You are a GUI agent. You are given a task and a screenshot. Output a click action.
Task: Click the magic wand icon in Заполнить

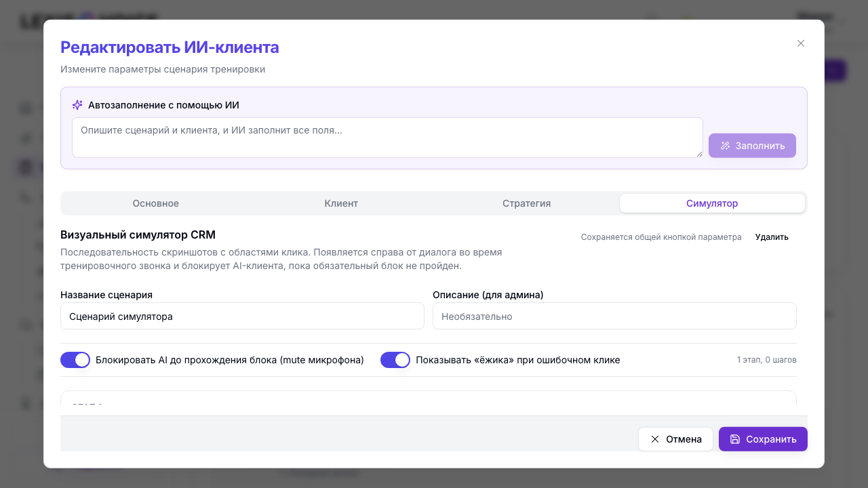(725, 146)
